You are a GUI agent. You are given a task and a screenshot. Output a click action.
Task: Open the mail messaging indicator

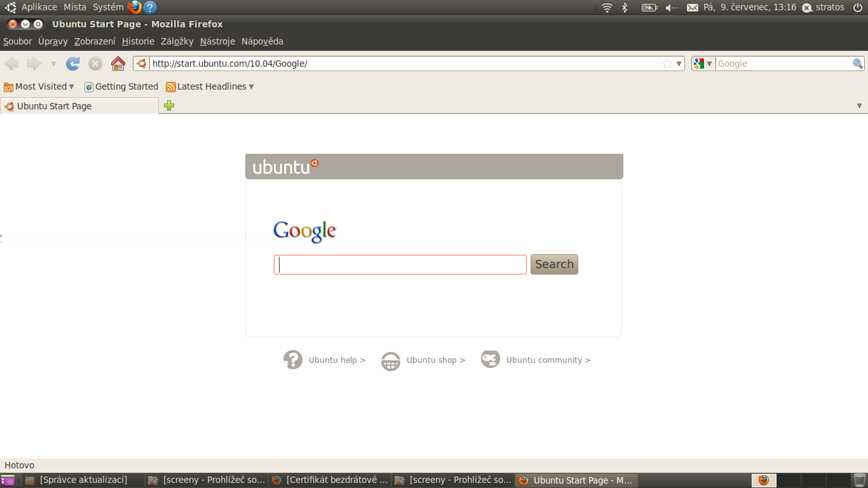(x=692, y=8)
